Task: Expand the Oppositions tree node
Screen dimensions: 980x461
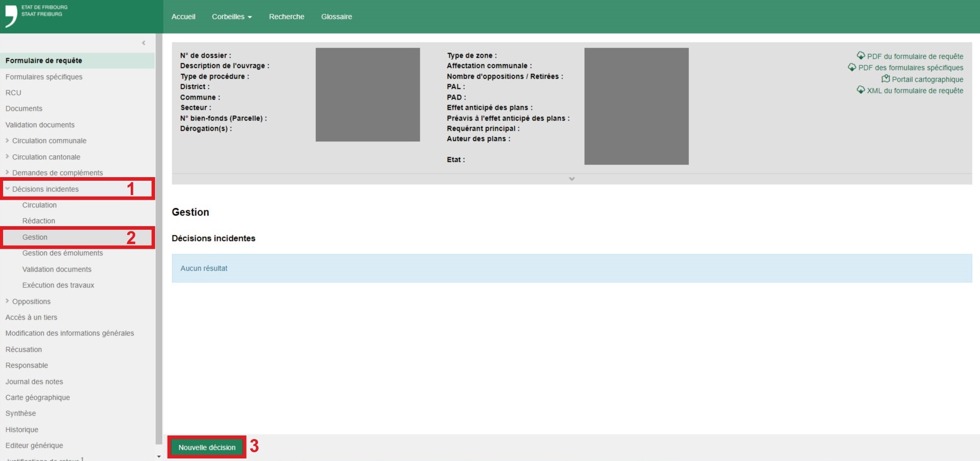Action: click(7, 301)
